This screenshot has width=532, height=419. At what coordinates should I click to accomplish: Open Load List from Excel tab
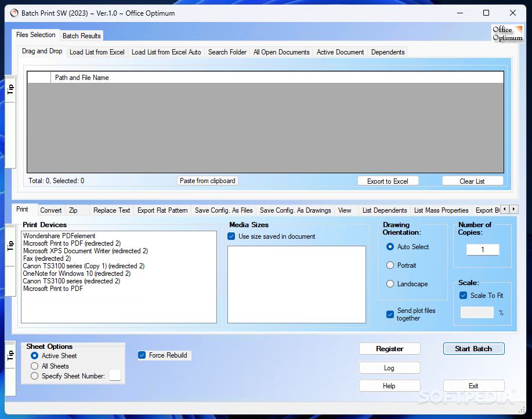(x=97, y=52)
